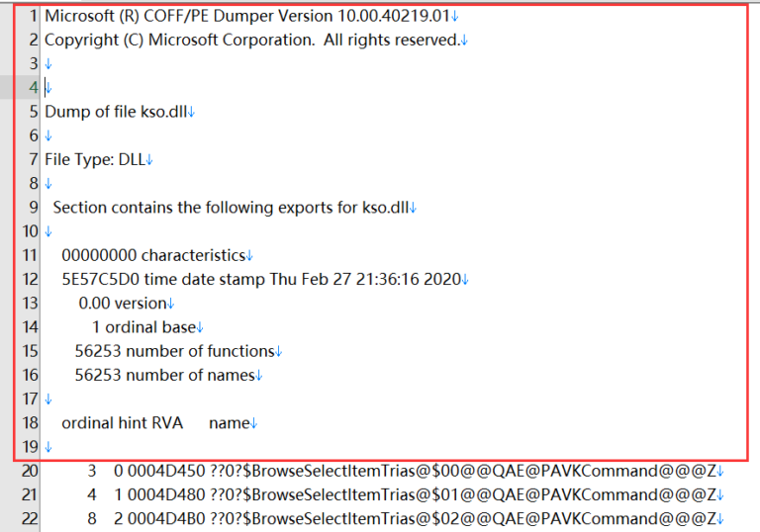
Task: Click the '00000000 characteristics' text
Action: tap(153, 255)
